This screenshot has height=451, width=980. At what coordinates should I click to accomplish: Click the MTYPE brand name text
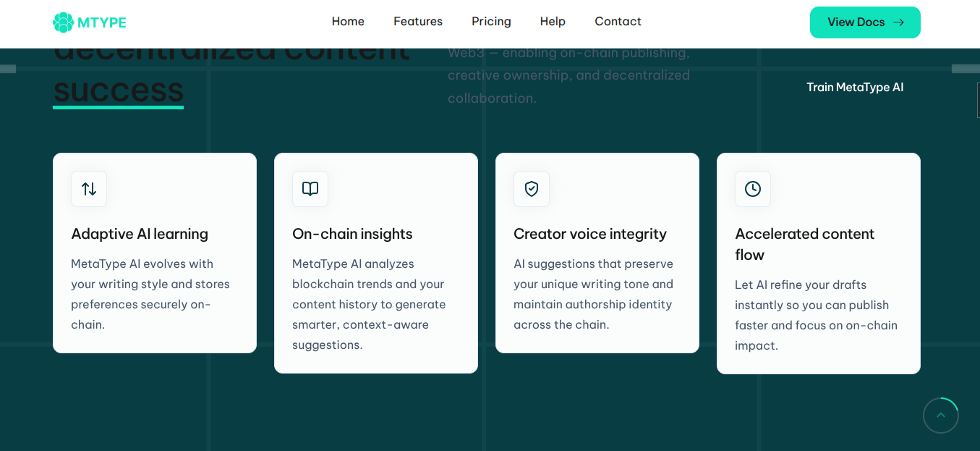click(x=102, y=22)
